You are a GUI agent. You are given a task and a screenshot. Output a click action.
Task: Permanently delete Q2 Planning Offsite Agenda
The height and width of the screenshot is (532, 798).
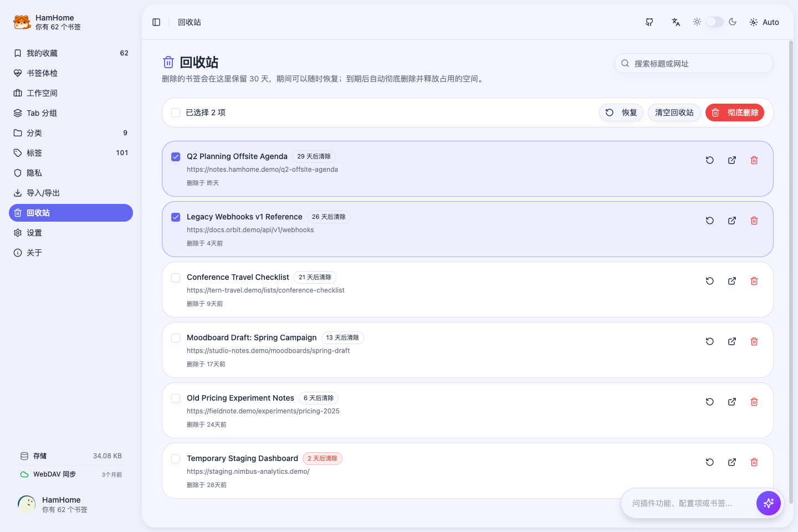(754, 160)
